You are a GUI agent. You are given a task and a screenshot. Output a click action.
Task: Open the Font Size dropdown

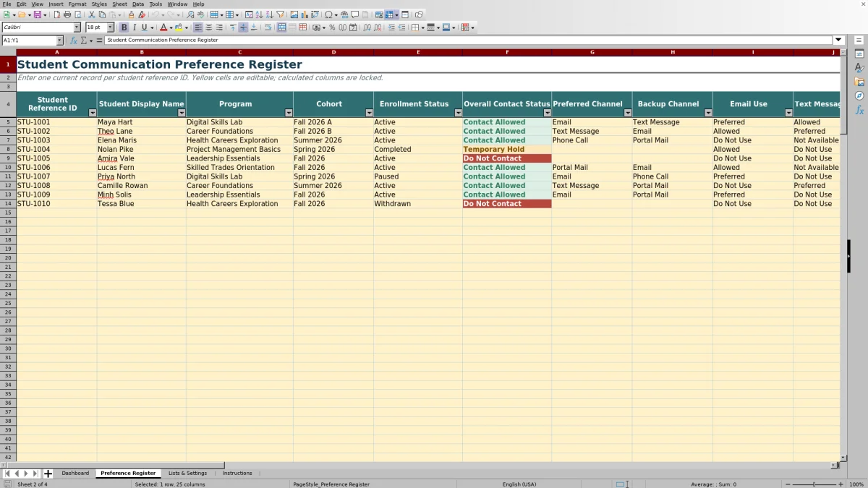tap(111, 27)
